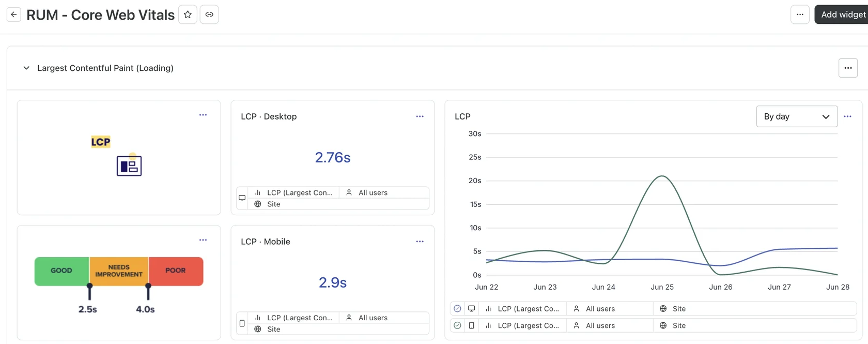Open options for the LCP Mobile widget
The image size is (868, 344).
click(420, 242)
